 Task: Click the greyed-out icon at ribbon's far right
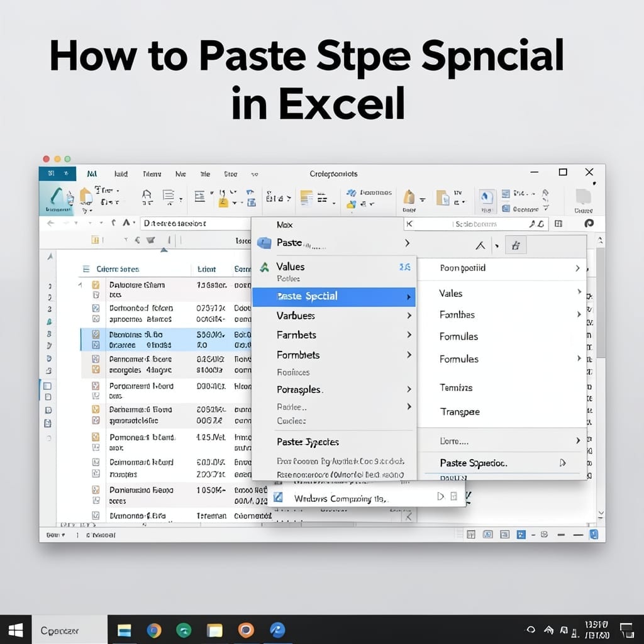[583, 197]
